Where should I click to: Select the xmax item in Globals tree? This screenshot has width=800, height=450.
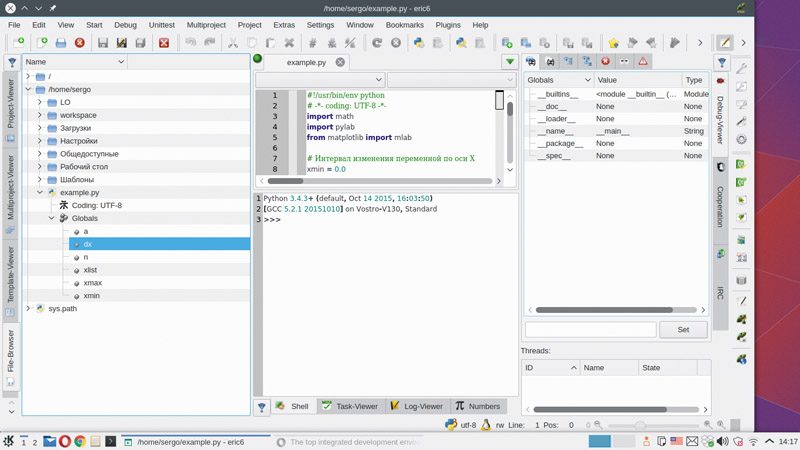point(92,283)
